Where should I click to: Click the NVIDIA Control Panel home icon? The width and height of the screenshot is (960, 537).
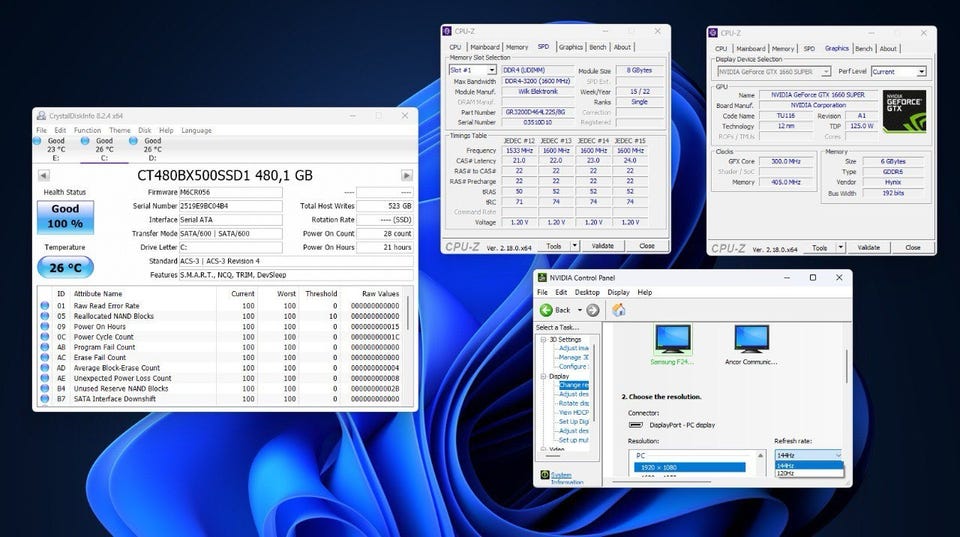click(619, 310)
